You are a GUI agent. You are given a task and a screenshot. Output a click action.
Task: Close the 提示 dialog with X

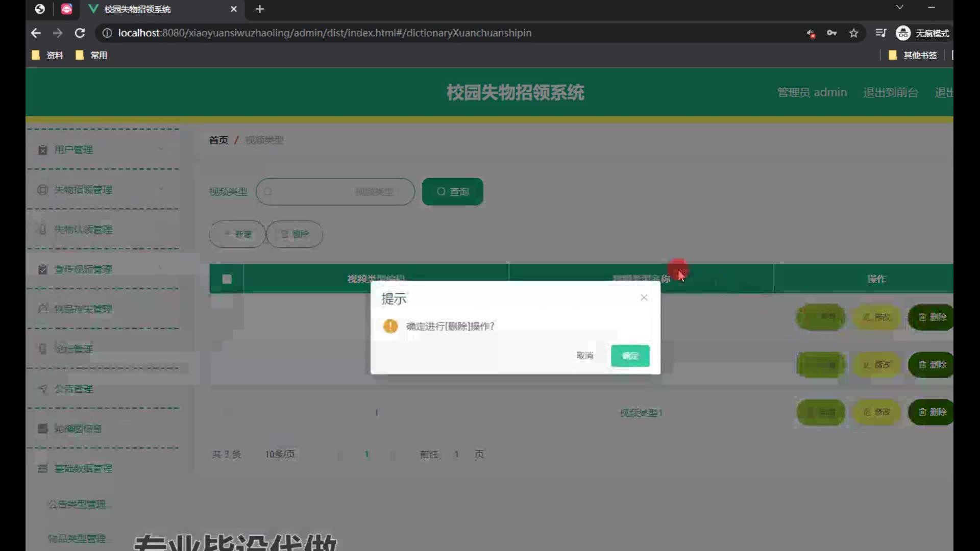(x=644, y=297)
